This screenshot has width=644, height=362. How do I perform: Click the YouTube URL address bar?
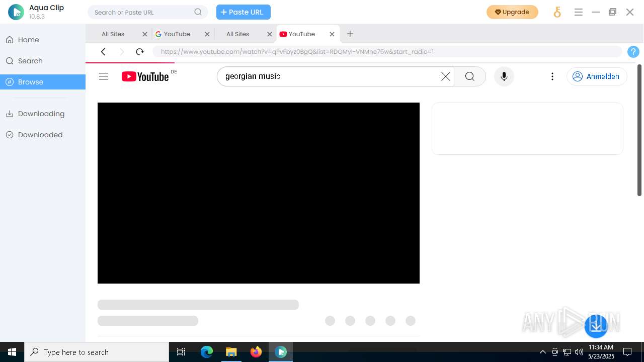[x=387, y=51]
